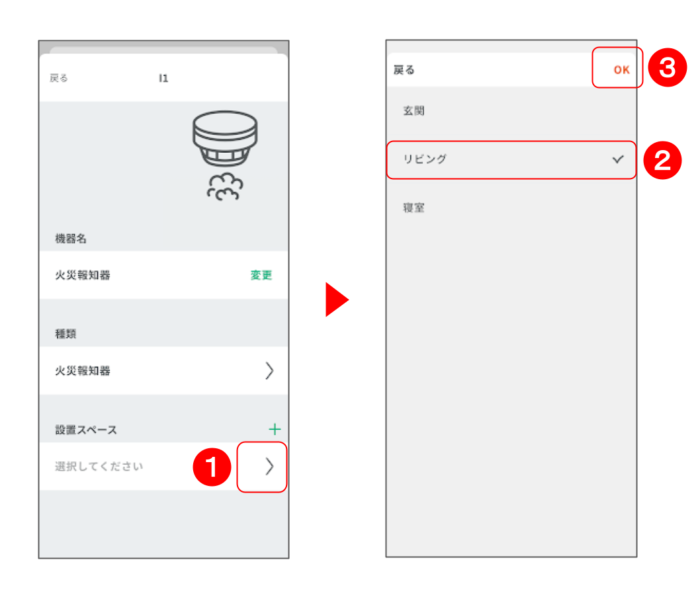Click the I1 title in the header

[163, 78]
